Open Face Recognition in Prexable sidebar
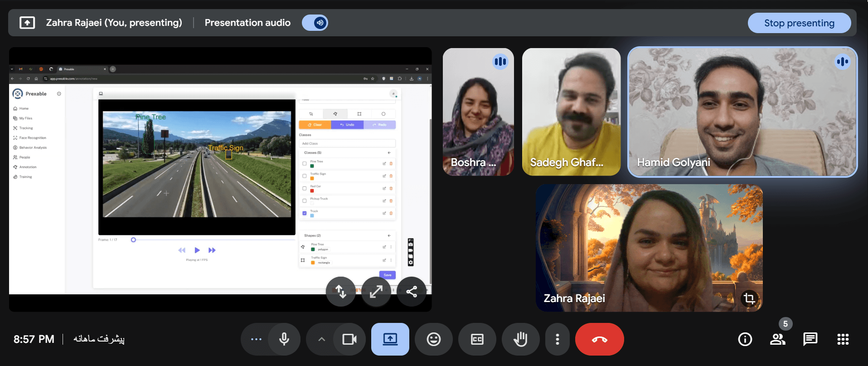 click(33, 138)
